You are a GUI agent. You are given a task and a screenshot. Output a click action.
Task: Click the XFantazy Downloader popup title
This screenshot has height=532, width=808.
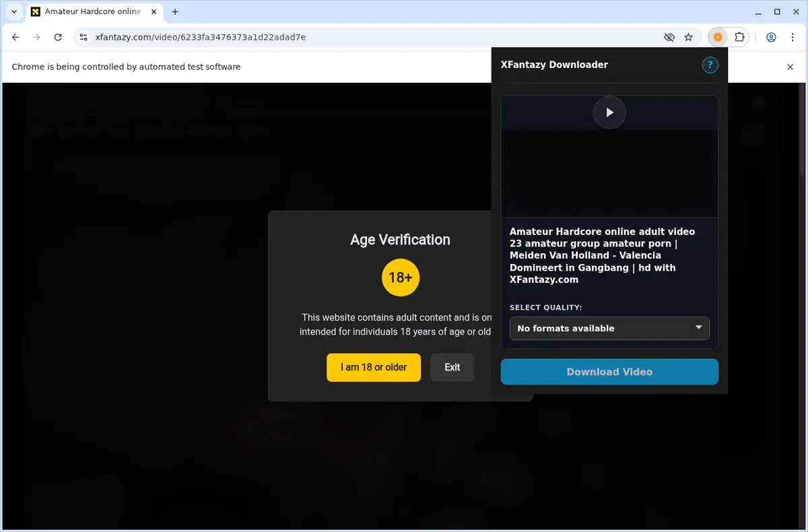click(x=554, y=65)
